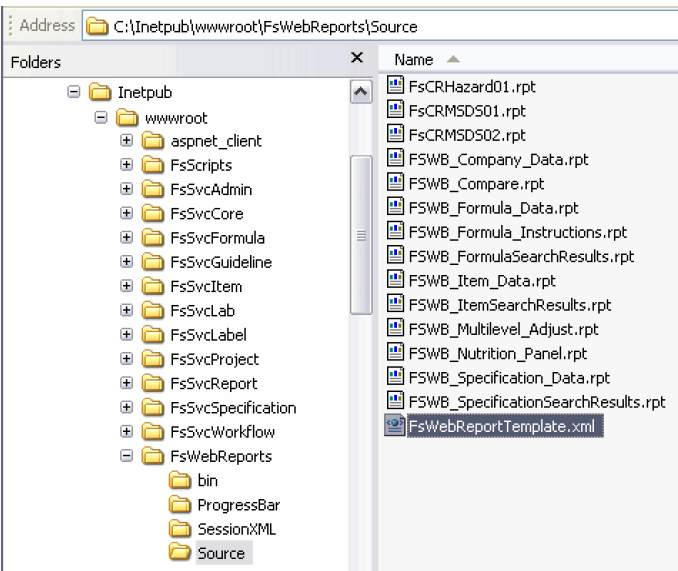678x571 pixels.
Task: Expand the FsSvcProject folder node
Action: coord(126,358)
